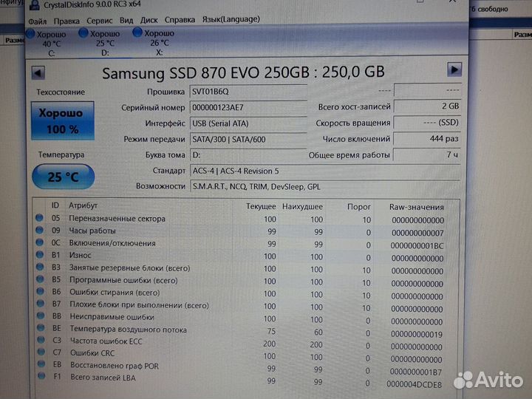Click the rotation rate value ---- (SSD)
The image size is (532, 399).
pyautogui.click(x=427, y=123)
